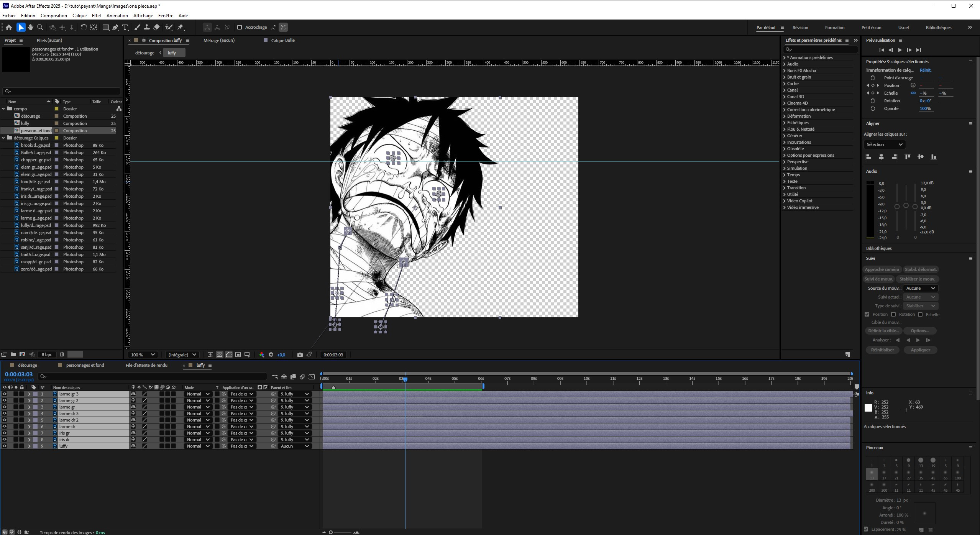This screenshot has width=980, height=535.
Task: Jump to first frame in preview controls
Action: [882, 50]
